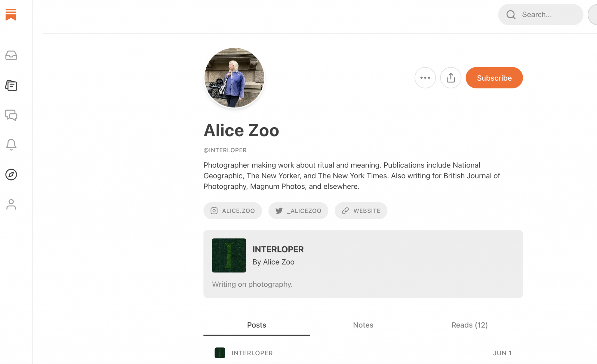This screenshot has width=597, height=364.
Task: Open the WEBSITE link
Action: [361, 211]
